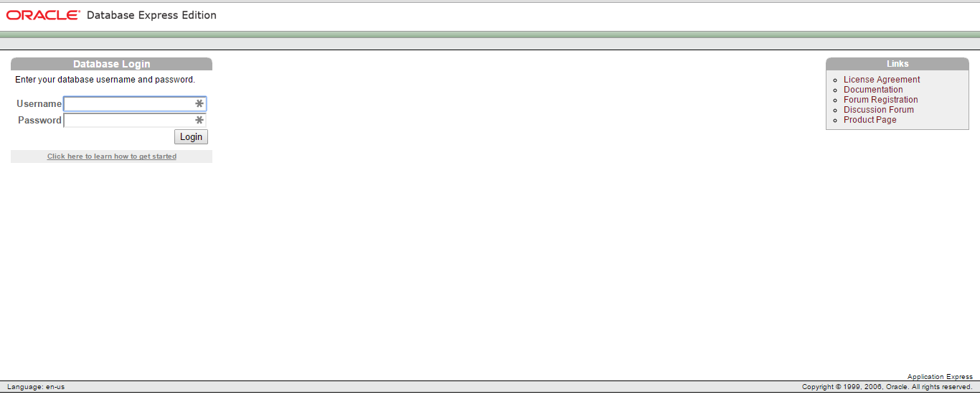Click the Oracle logo in the header
Viewport: 980px width, 397px height.
click(x=43, y=15)
